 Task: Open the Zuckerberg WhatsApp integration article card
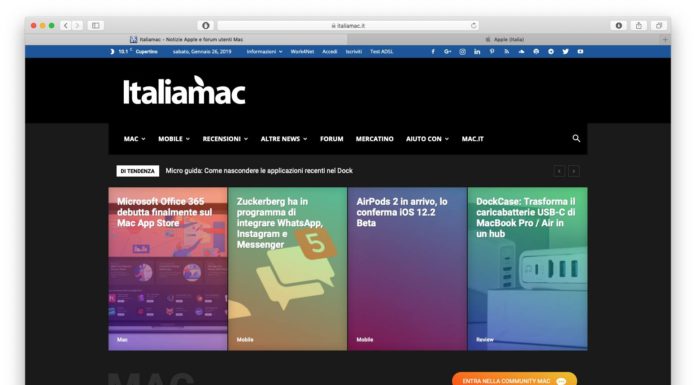click(x=288, y=269)
